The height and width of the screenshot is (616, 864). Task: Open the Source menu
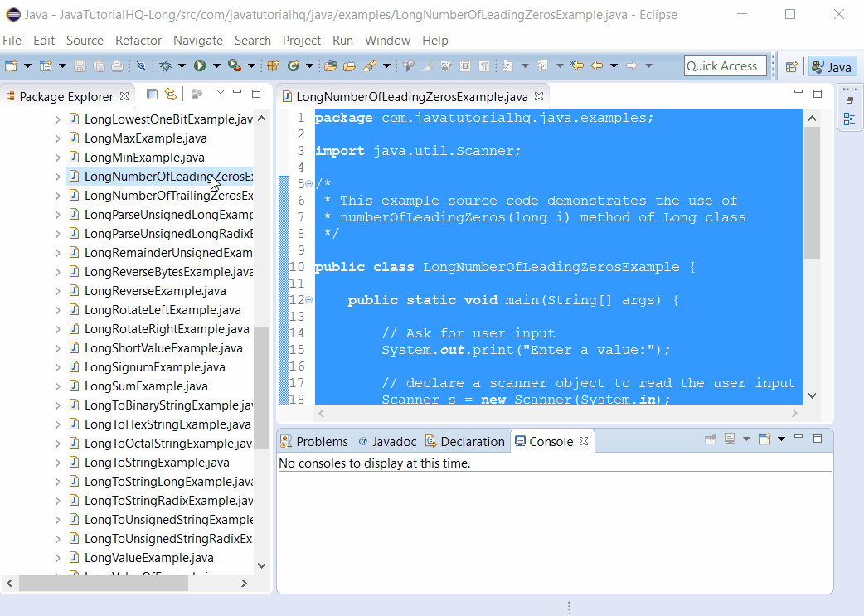(x=85, y=41)
